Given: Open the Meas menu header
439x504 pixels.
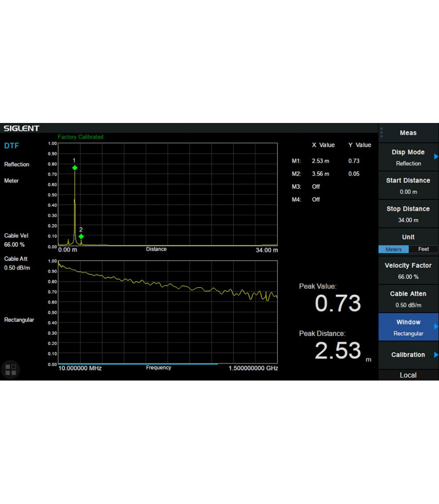Looking at the screenshot, I should [x=408, y=133].
